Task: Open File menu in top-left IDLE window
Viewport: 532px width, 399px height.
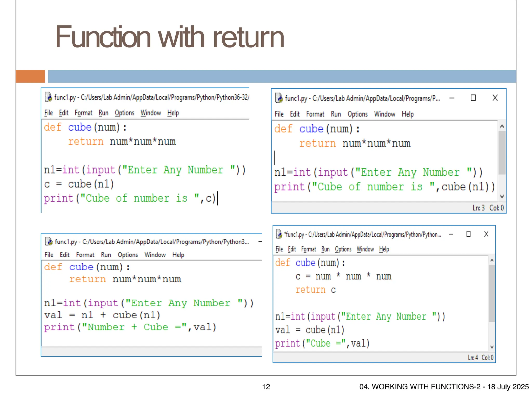Action: pos(49,113)
